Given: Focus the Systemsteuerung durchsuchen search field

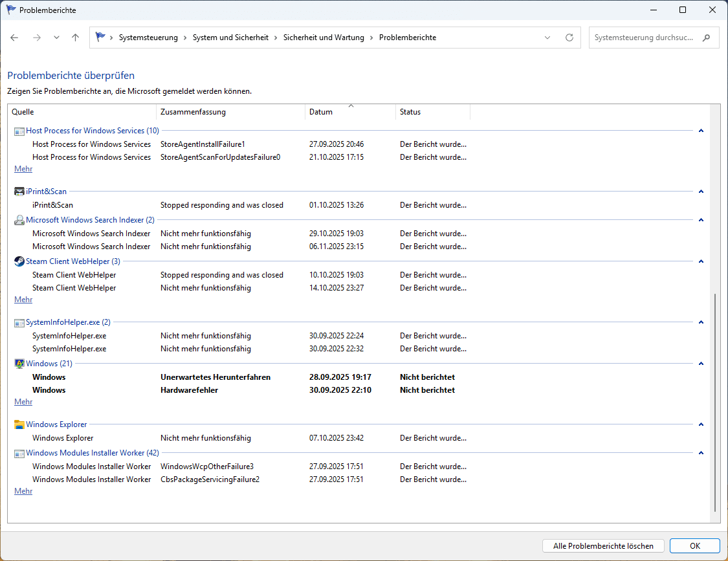Looking at the screenshot, I should [x=644, y=38].
